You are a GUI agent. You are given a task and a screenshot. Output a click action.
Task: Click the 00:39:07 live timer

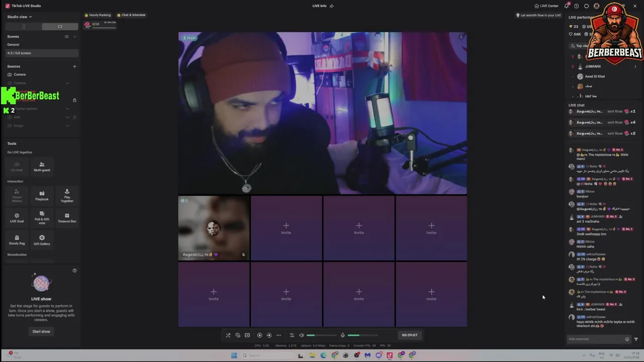410,335
